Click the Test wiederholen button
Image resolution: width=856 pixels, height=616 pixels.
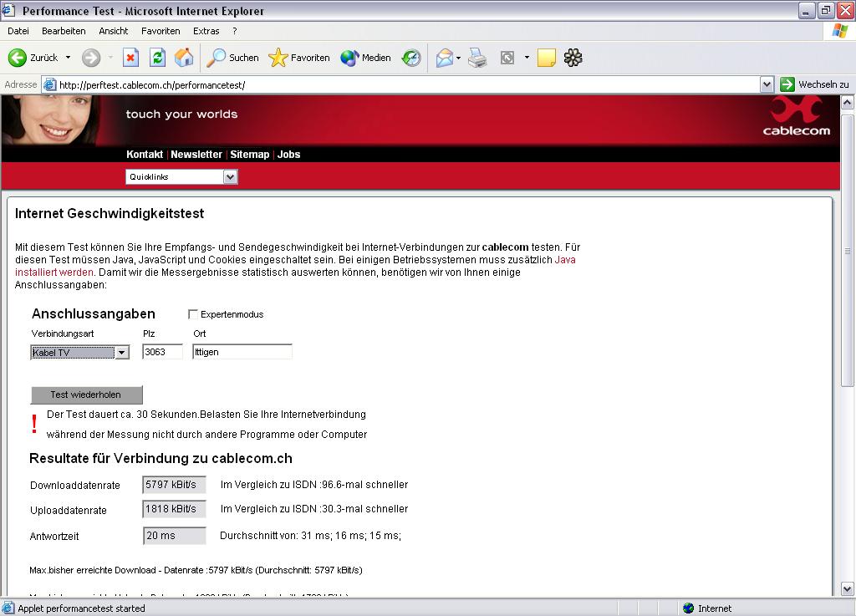coord(86,395)
